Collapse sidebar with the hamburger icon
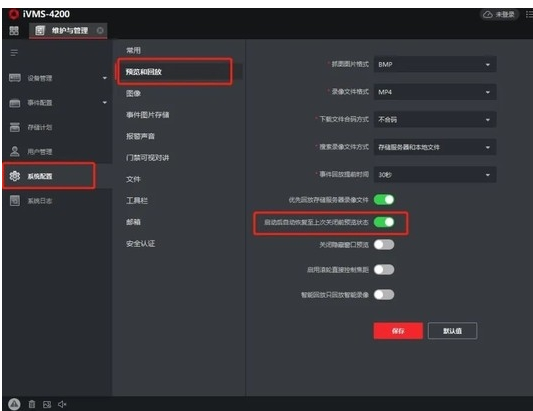533x411 pixels. pos(14,53)
